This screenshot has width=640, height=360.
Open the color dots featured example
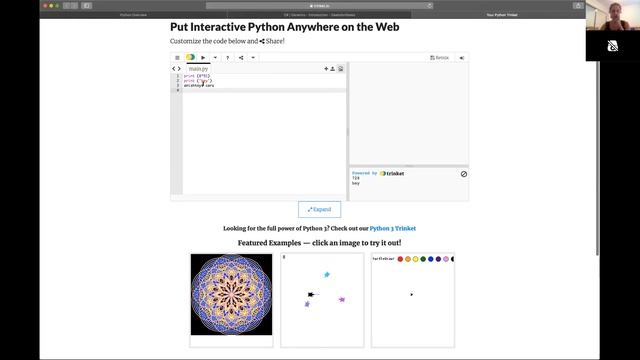point(413,300)
